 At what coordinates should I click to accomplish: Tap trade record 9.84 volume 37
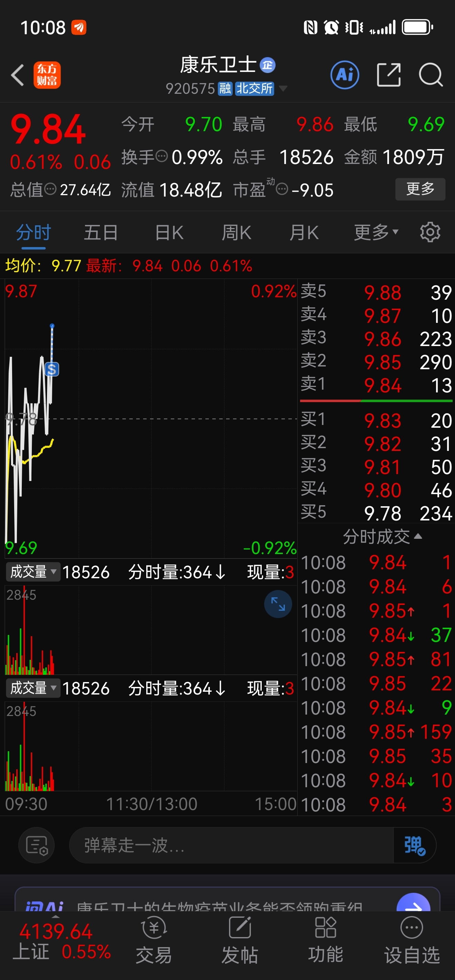tap(376, 635)
